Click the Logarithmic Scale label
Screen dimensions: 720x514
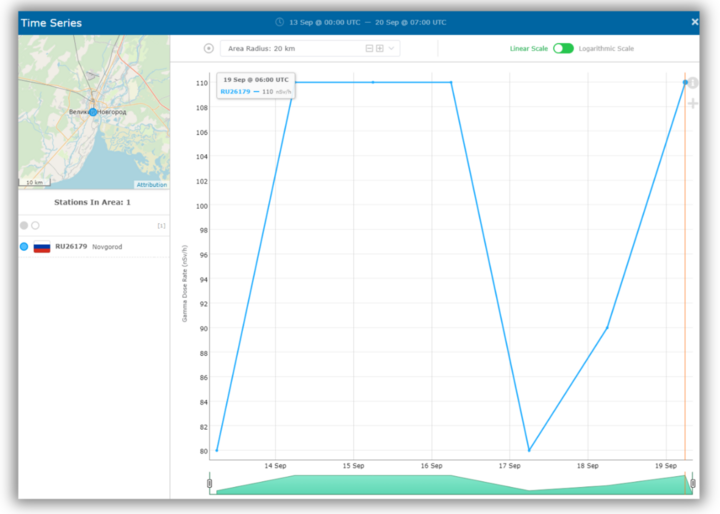point(606,48)
